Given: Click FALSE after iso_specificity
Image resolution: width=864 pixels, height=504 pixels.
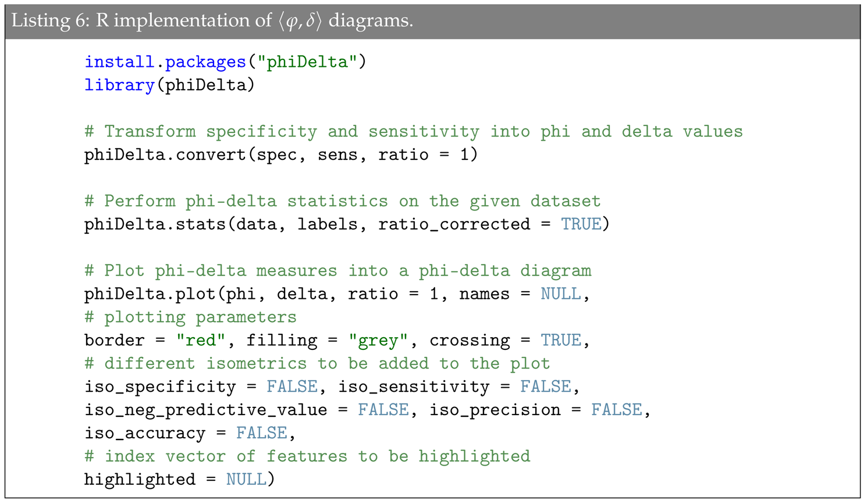Looking at the screenshot, I should (292, 387).
